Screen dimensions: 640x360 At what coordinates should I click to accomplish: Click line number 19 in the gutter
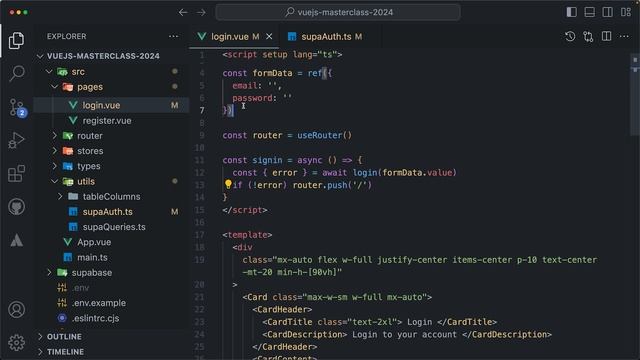(199, 260)
